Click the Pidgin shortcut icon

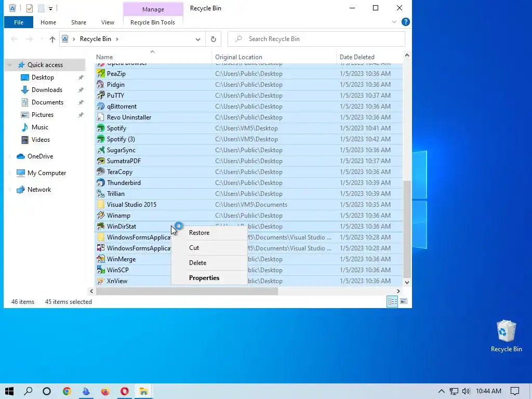point(100,85)
